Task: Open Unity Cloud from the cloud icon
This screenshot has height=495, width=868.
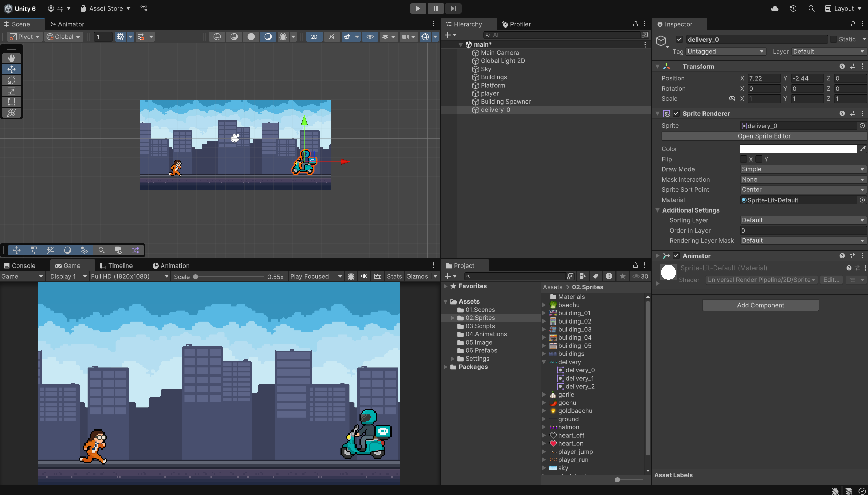Action: [775, 8]
